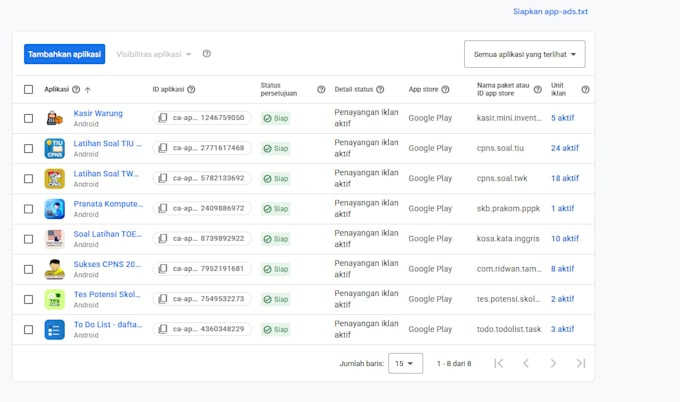Open the Siapkan app-ads.txt link
Viewport: 680px width, 402px height.
(x=550, y=12)
